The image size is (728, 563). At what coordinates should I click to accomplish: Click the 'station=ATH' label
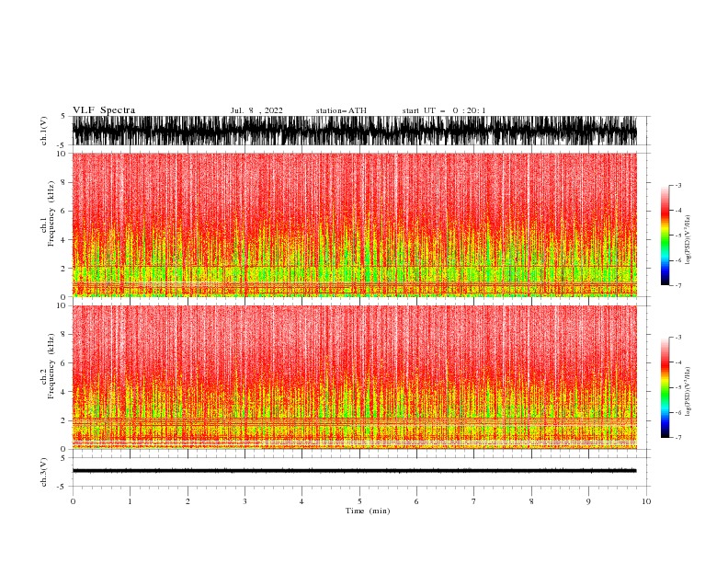pos(341,110)
